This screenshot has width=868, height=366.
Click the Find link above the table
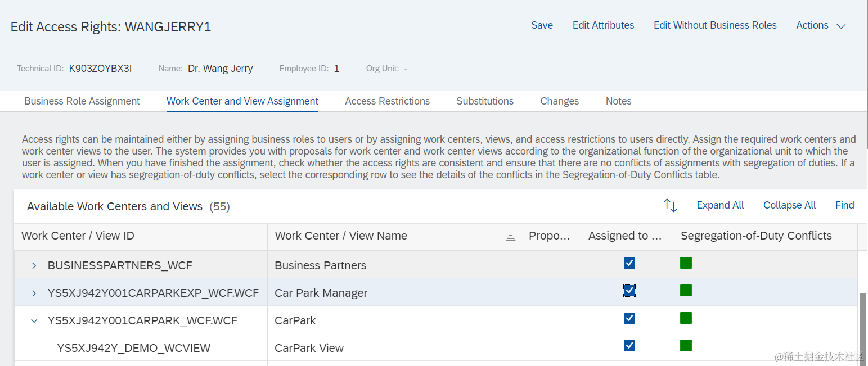tap(844, 205)
